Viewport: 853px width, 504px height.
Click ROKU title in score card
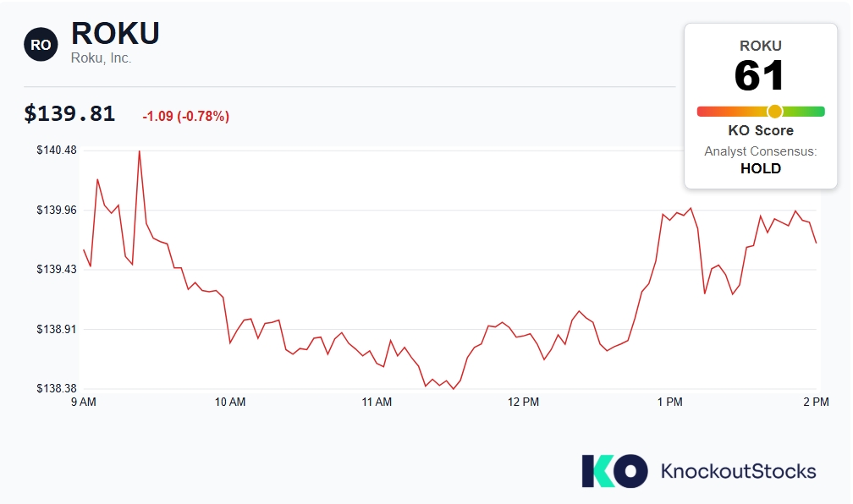(x=761, y=46)
